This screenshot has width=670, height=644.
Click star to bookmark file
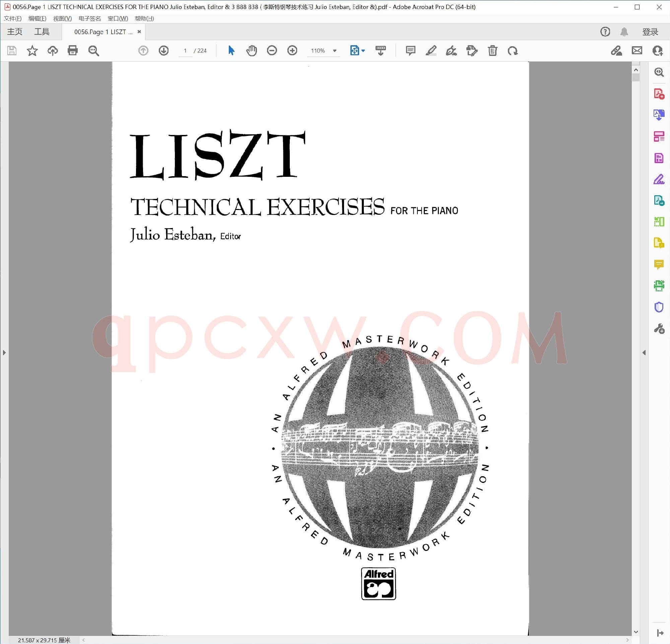click(32, 51)
